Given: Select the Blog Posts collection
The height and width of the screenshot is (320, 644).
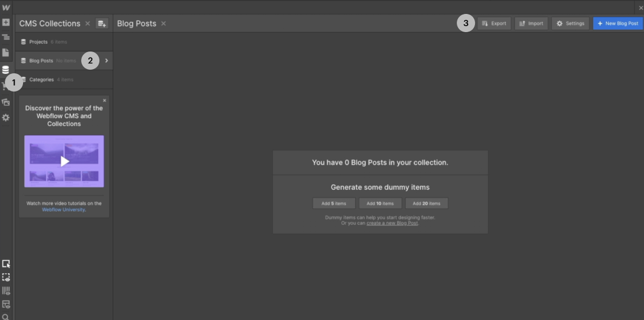Looking at the screenshot, I should click(x=64, y=61).
